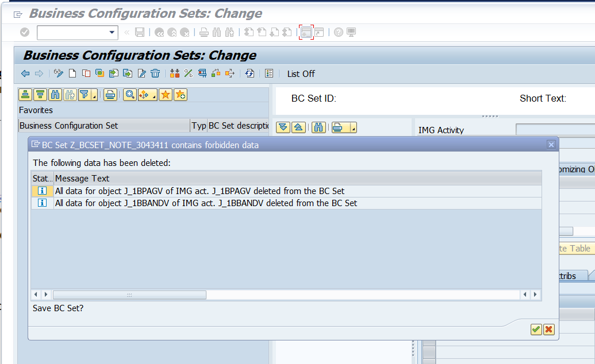This screenshot has width=595, height=364.
Task: Click the Create New Session icon
Action: tap(306, 32)
